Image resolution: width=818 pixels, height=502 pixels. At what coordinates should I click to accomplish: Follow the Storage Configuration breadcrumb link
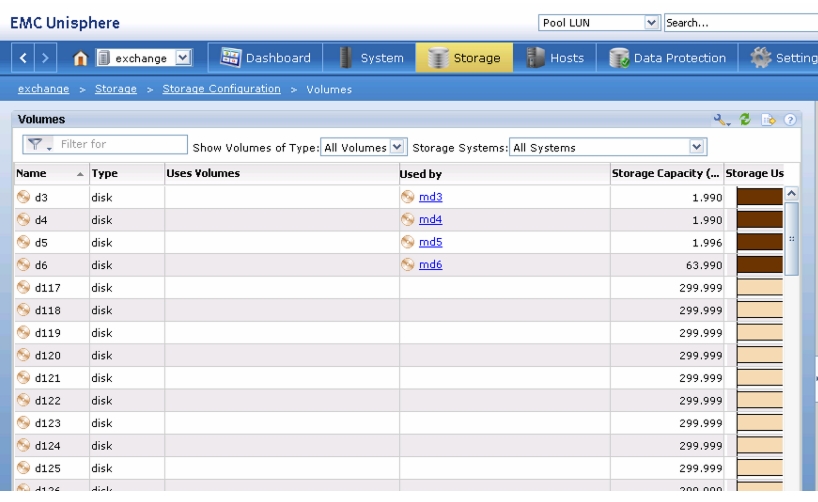point(221,89)
